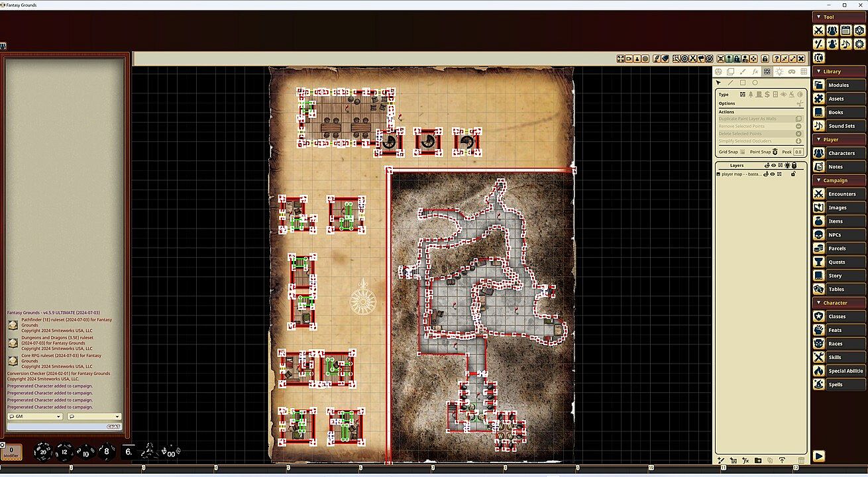Select the rectangle drawing tool
Screen dimensions: 868x477
point(743,83)
